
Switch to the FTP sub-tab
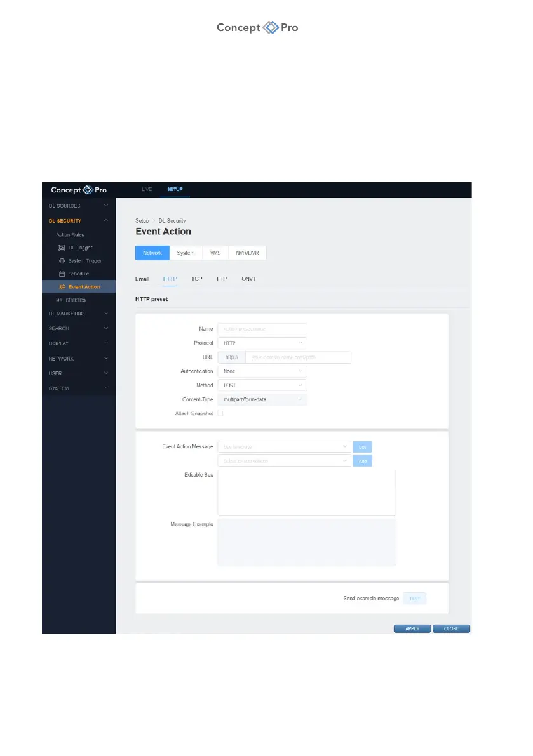222,279
